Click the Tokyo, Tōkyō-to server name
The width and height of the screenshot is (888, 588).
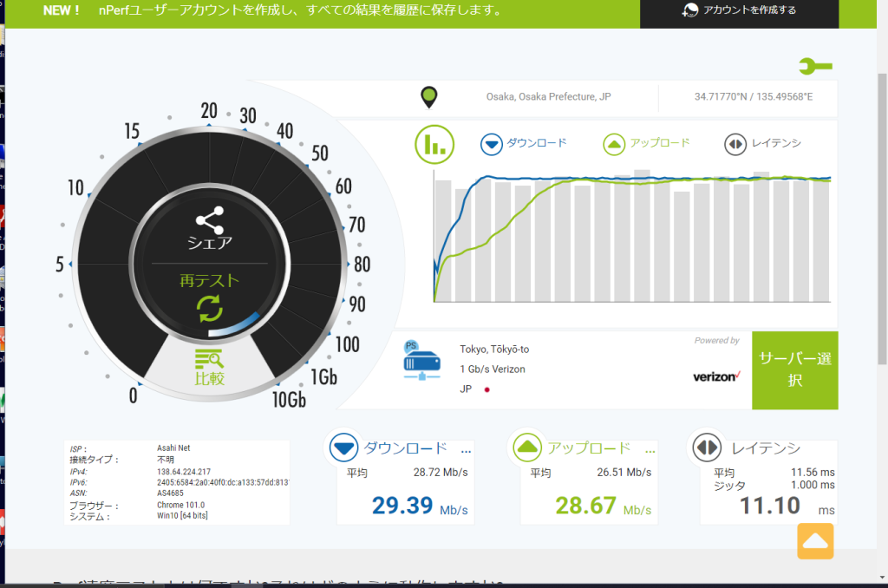(x=494, y=350)
